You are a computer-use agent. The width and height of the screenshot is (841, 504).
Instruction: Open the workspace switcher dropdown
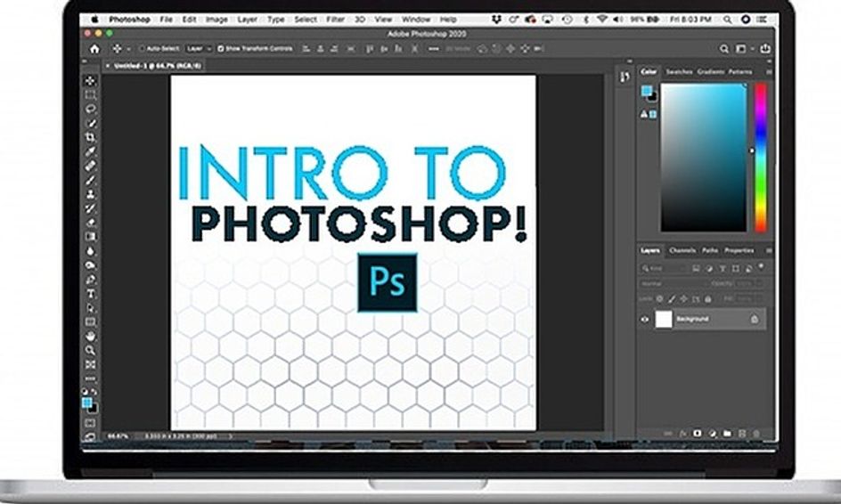coord(743,49)
